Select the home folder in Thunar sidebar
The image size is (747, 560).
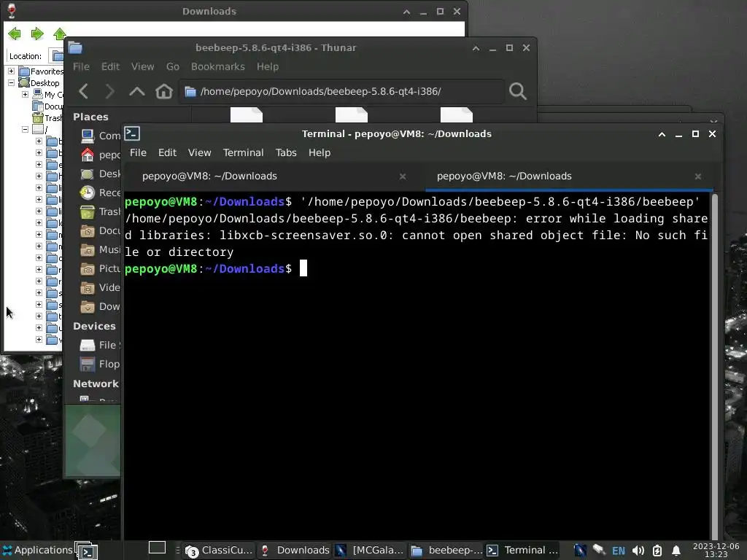[100, 155]
